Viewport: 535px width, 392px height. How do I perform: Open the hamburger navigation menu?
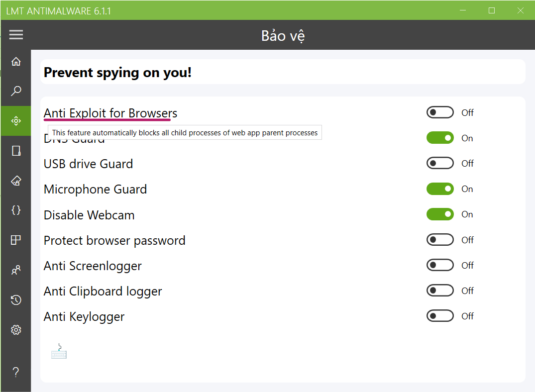coord(16,35)
